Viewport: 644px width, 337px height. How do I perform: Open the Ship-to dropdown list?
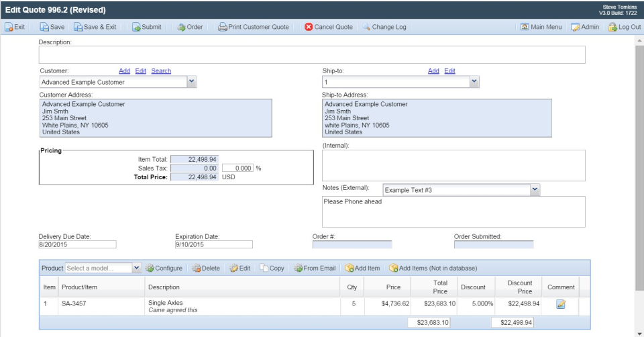click(474, 82)
